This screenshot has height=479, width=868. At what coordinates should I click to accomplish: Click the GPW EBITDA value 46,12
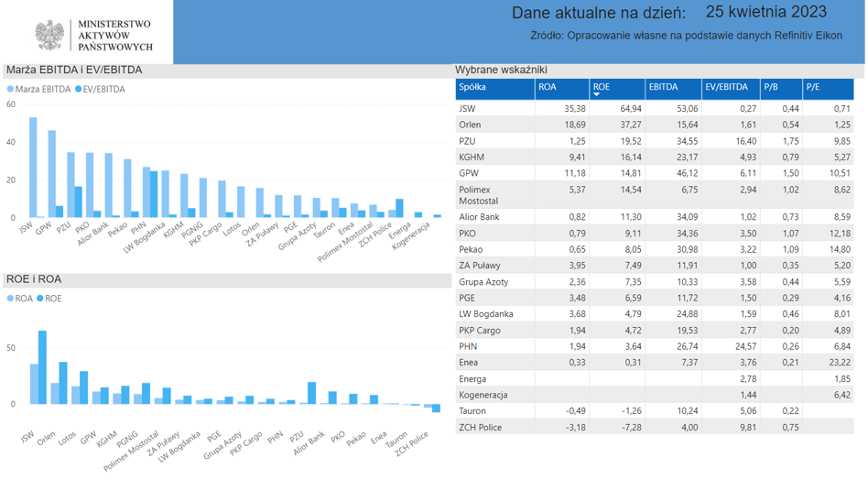click(x=687, y=173)
